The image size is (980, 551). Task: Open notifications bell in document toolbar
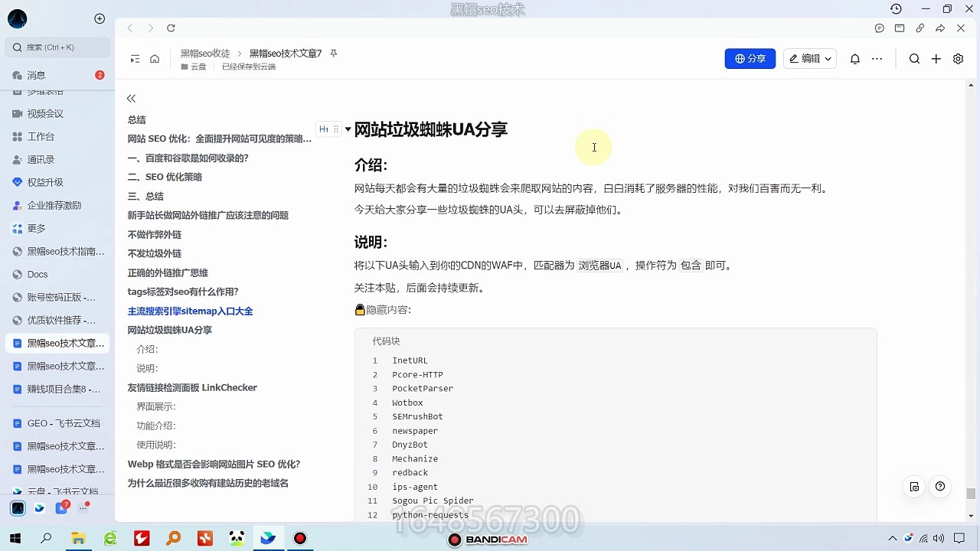click(855, 59)
